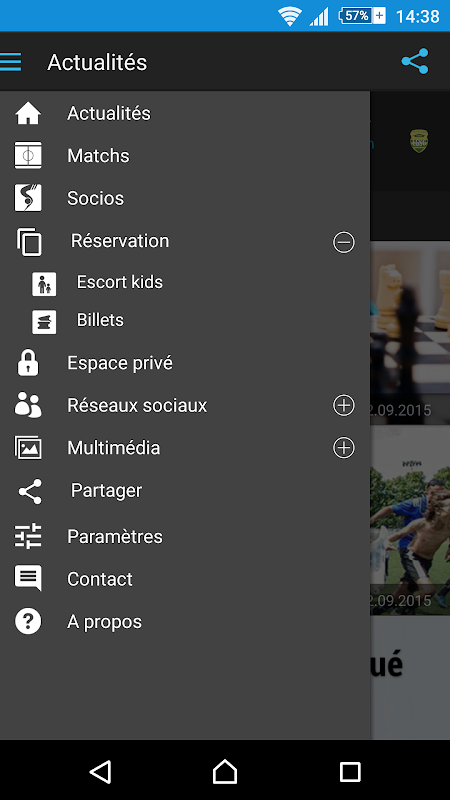Collapse the Réservation section
The image size is (450, 800).
(x=344, y=242)
